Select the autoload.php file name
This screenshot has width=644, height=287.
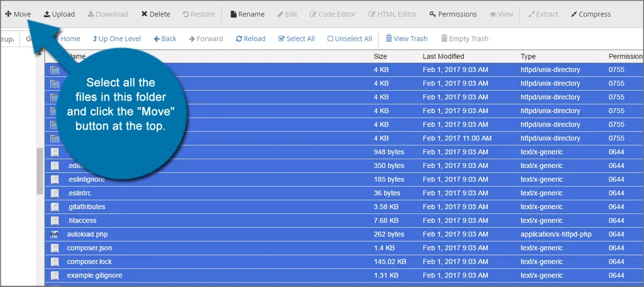point(87,234)
